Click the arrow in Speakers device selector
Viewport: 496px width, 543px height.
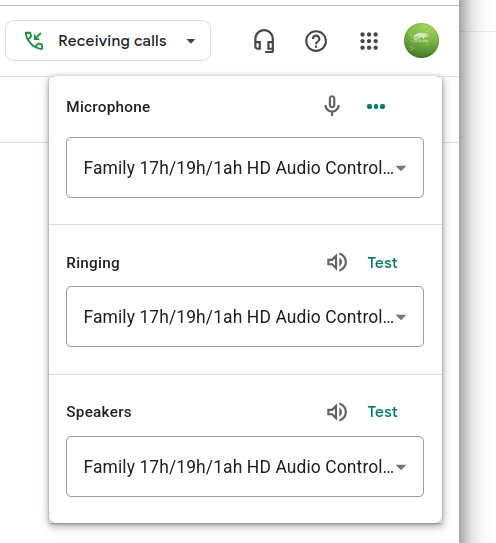[401, 467]
